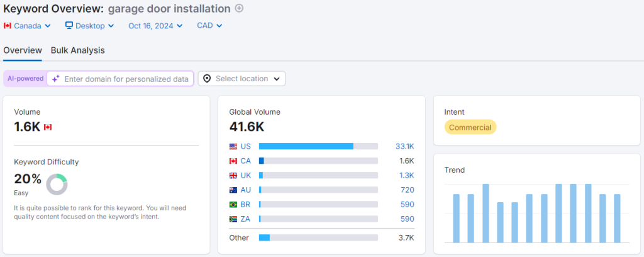Click the UK flag icon

point(233,176)
